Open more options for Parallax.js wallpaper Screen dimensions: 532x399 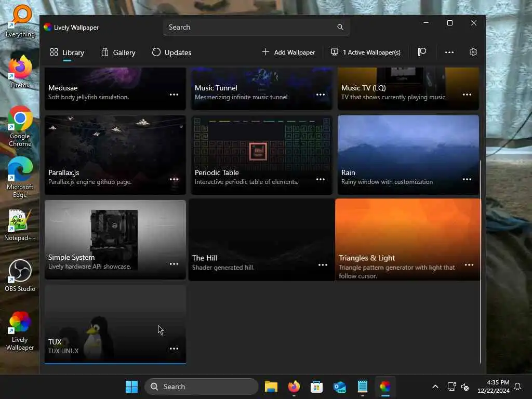pyautogui.click(x=174, y=179)
